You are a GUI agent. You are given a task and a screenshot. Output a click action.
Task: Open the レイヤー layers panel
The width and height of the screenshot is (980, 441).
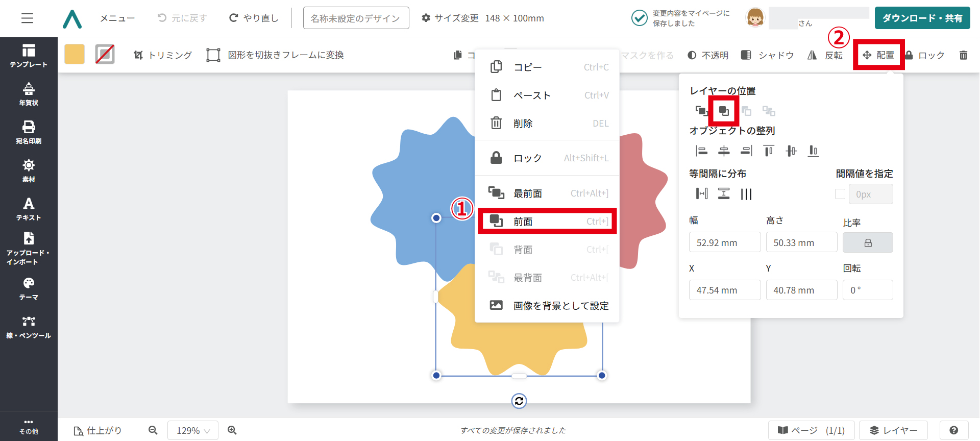[x=893, y=430]
